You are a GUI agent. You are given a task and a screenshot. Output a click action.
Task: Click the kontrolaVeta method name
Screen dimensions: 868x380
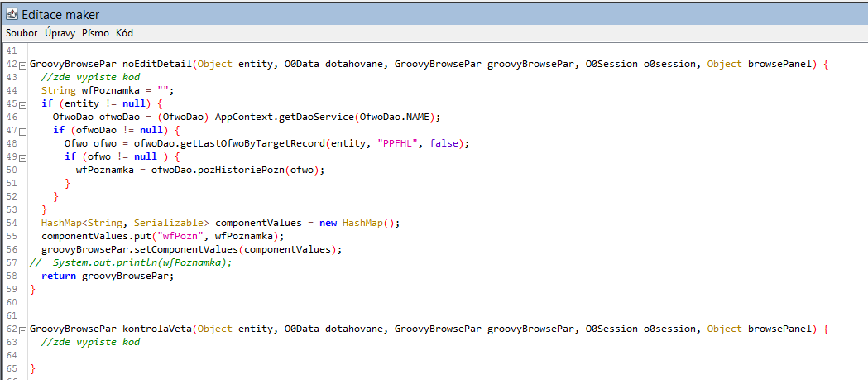tap(157, 329)
